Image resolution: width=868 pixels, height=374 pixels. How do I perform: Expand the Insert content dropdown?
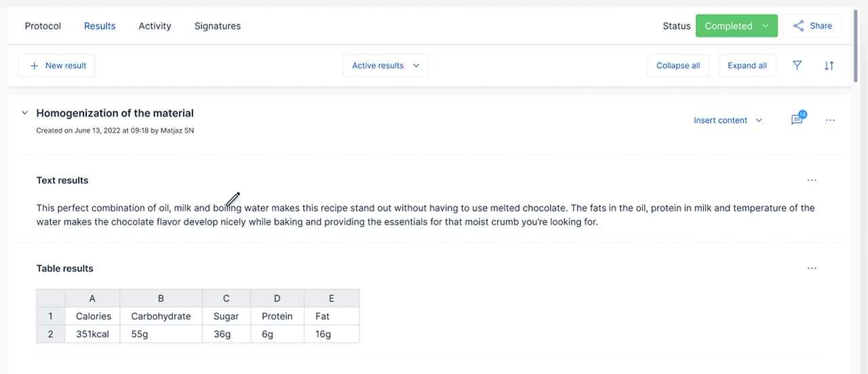click(x=727, y=120)
